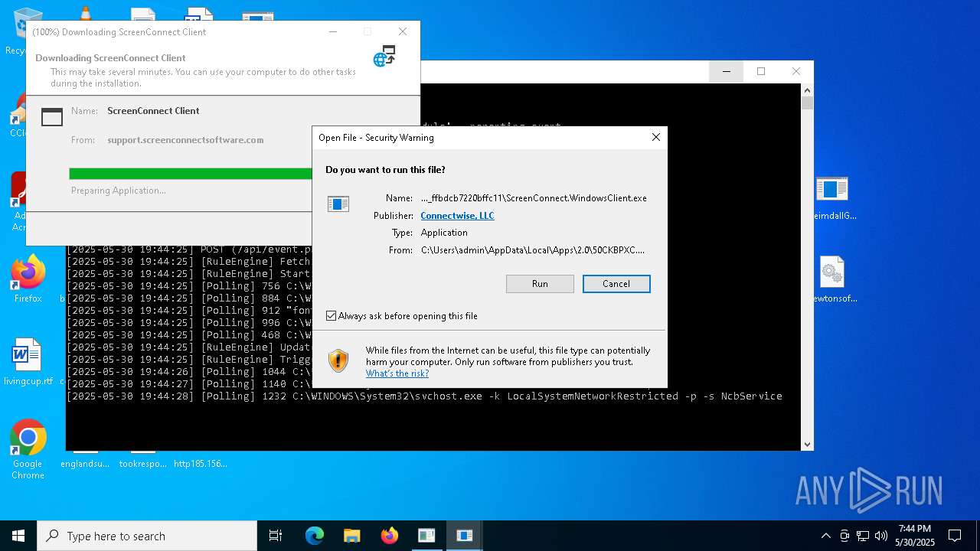
Task: Switch to the ScreenConnect taskbar item
Action: [x=464, y=536]
